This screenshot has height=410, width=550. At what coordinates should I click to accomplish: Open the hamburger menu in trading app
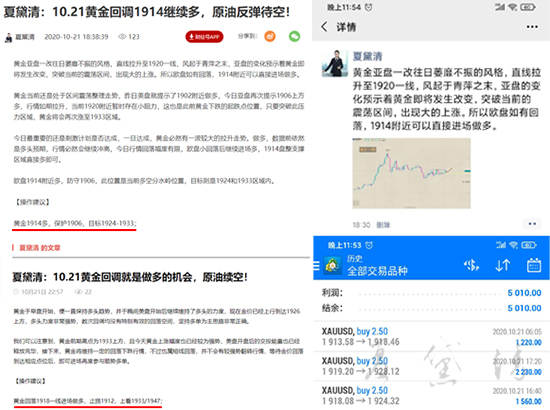(316, 266)
